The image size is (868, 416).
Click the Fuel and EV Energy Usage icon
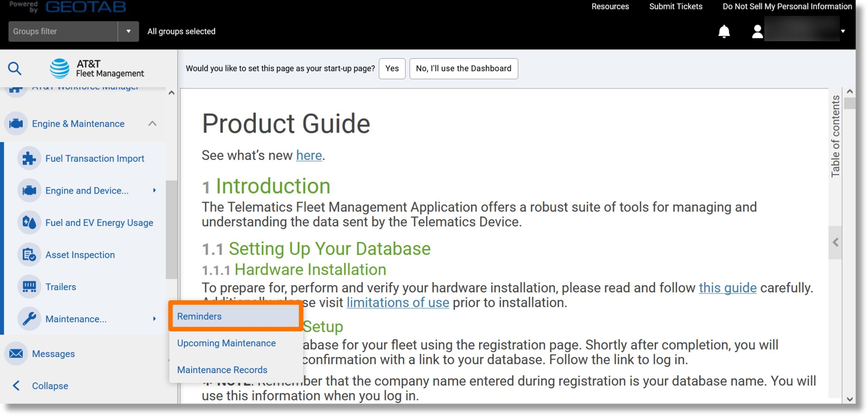(29, 223)
